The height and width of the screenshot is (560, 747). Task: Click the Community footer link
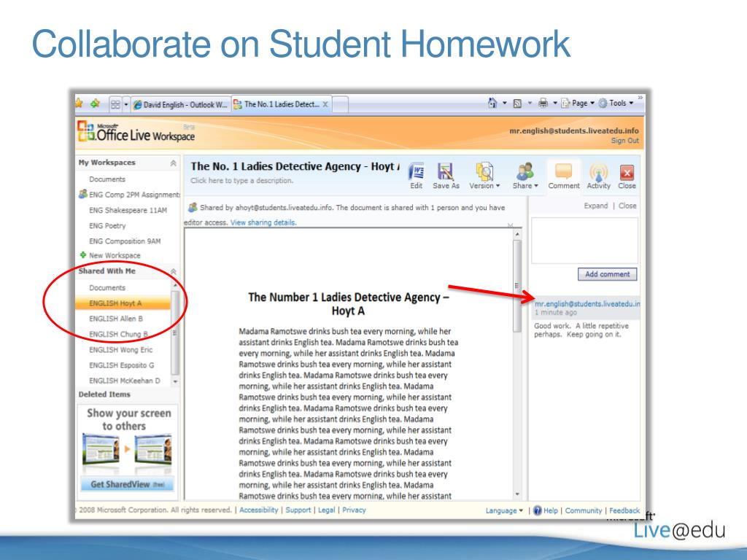584,510
